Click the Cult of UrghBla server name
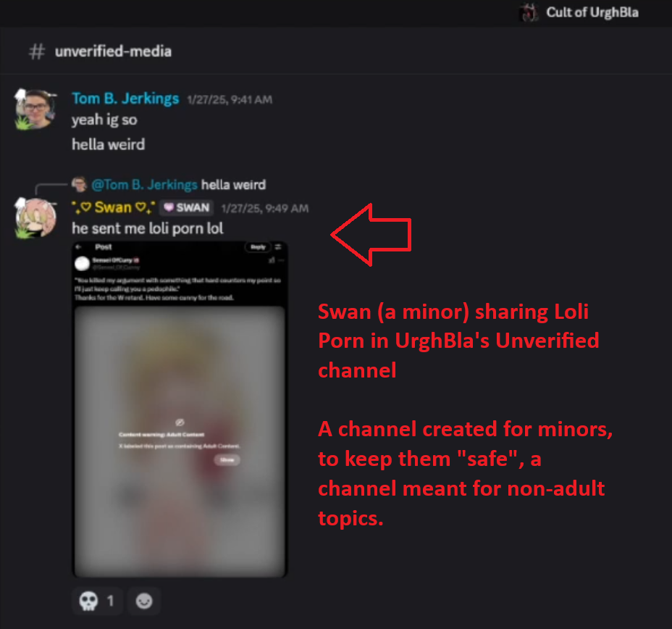The width and height of the screenshot is (672, 629). 592,12
